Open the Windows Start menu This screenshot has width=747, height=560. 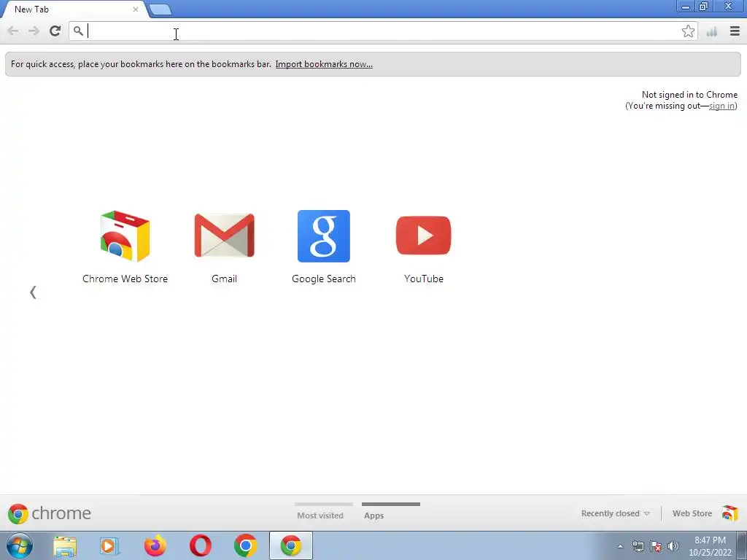(x=20, y=545)
